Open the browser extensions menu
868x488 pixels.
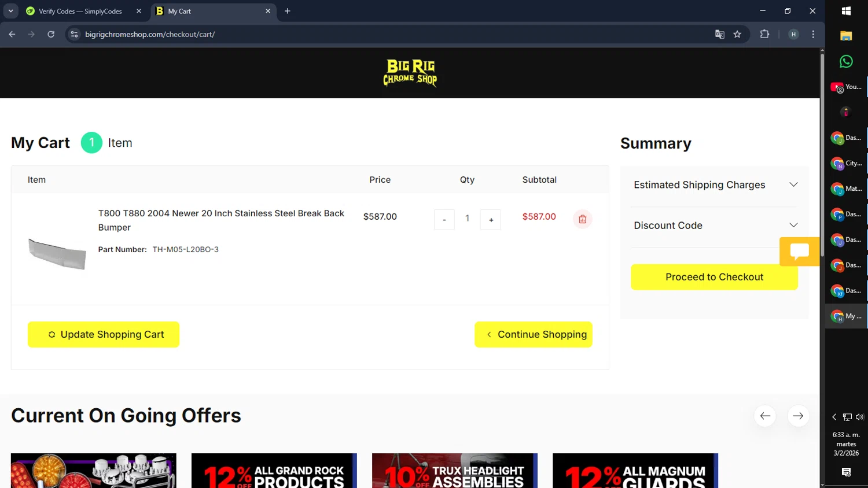click(764, 34)
